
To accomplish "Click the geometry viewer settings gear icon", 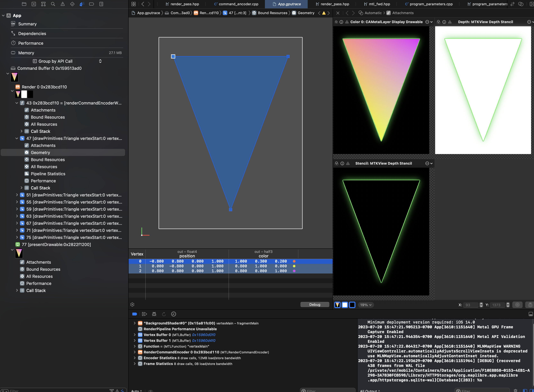I will (x=132, y=304).
